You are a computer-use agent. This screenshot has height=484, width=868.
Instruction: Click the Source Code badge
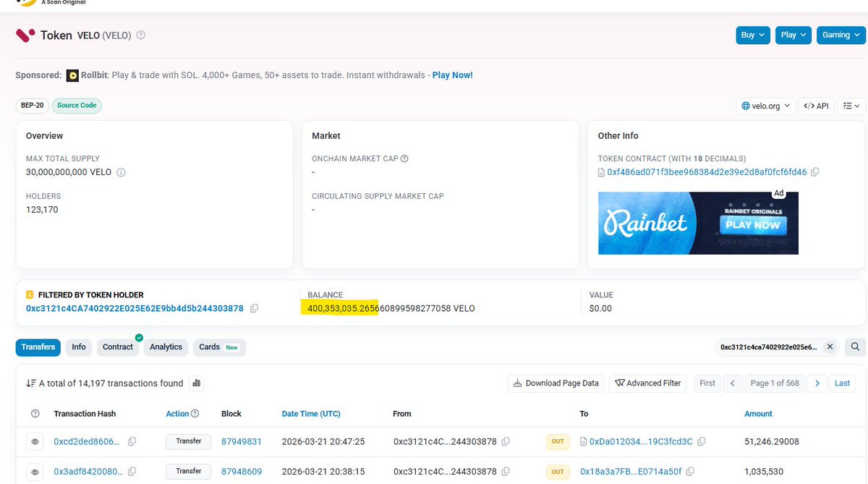77,106
